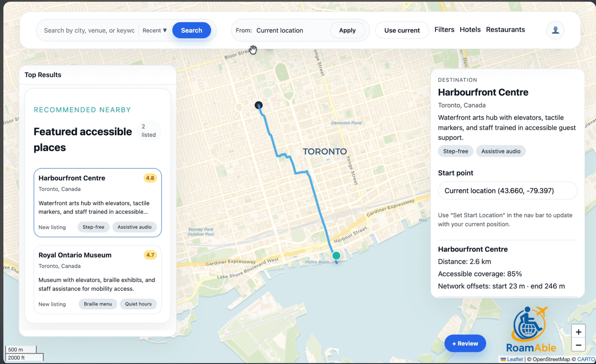
Task: Click the 'Distance: 2.6 km' text
Action: pyautogui.click(x=464, y=261)
